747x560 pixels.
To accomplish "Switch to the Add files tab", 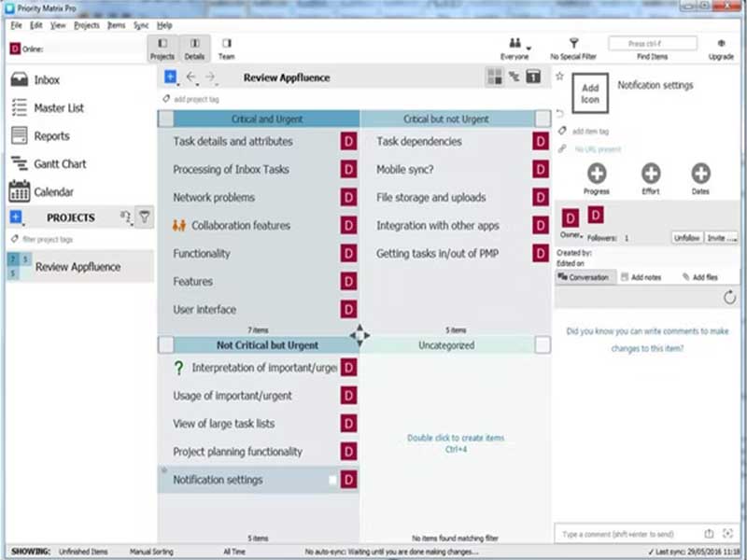I will (x=700, y=277).
